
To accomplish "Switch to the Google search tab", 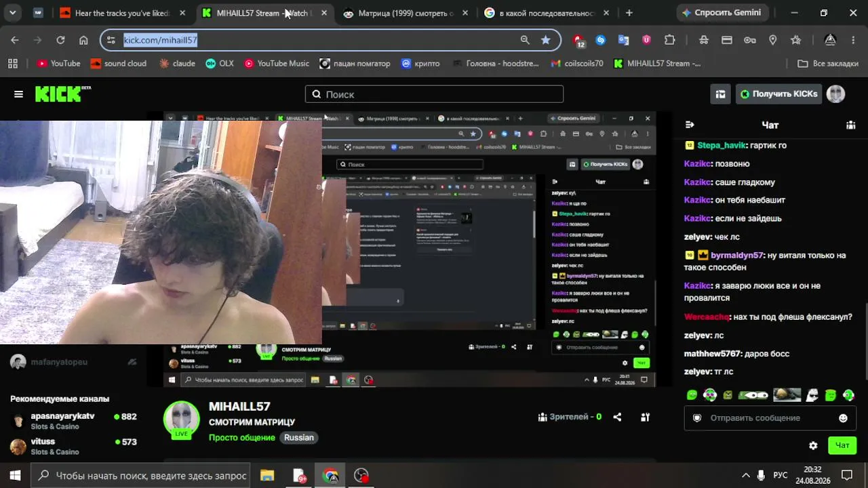I will click(x=547, y=13).
